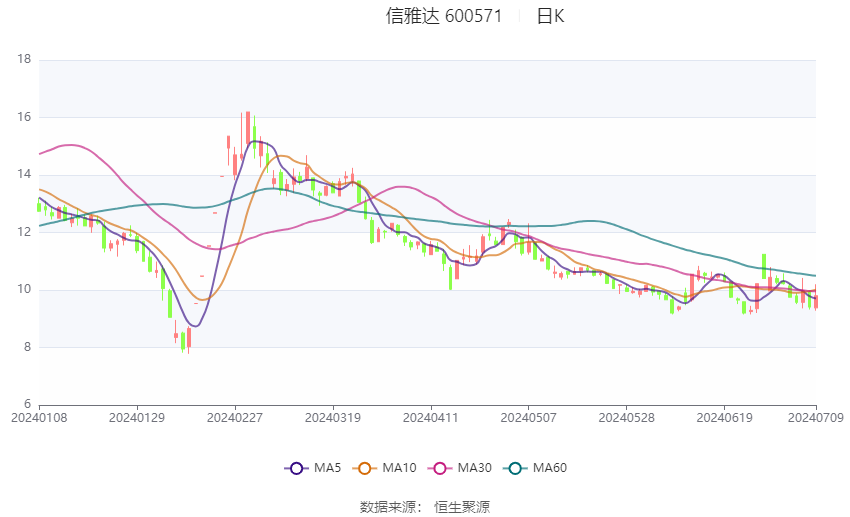Click the y-axis value 16
Image resolution: width=850 pixels, height=517 pixels.
24,117
